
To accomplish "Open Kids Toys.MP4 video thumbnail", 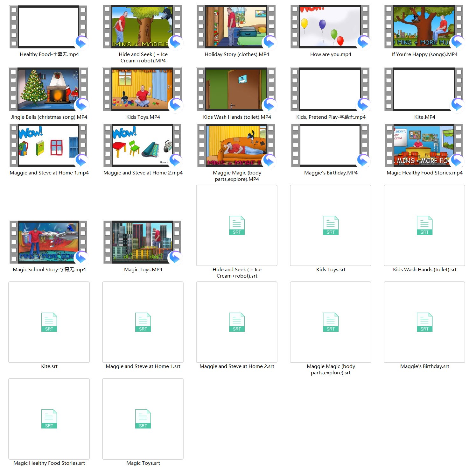I will coord(142,89).
